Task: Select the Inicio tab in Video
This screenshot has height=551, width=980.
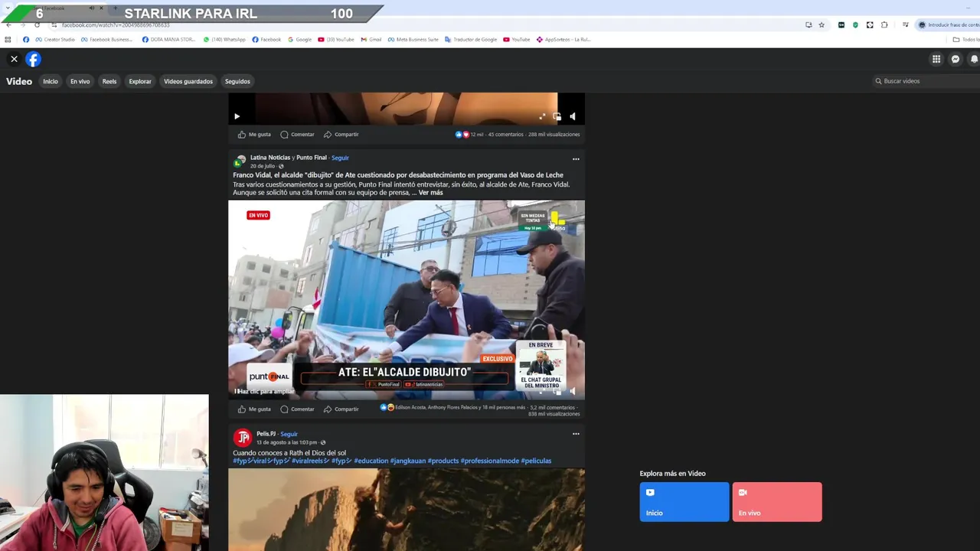Action: pyautogui.click(x=51, y=81)
